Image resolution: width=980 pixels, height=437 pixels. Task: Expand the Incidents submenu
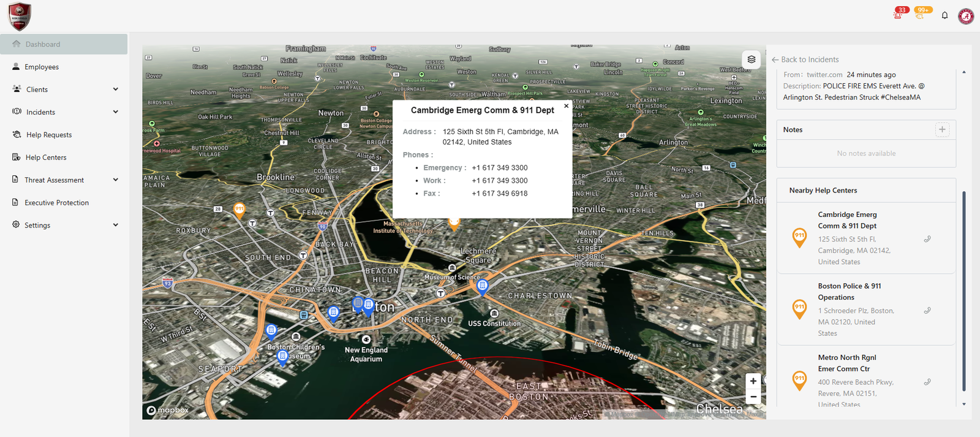pos(116,112)
